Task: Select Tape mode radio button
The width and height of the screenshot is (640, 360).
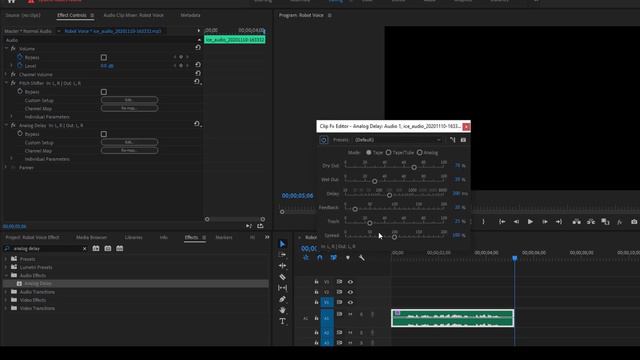Action: (x=369, y=152)
